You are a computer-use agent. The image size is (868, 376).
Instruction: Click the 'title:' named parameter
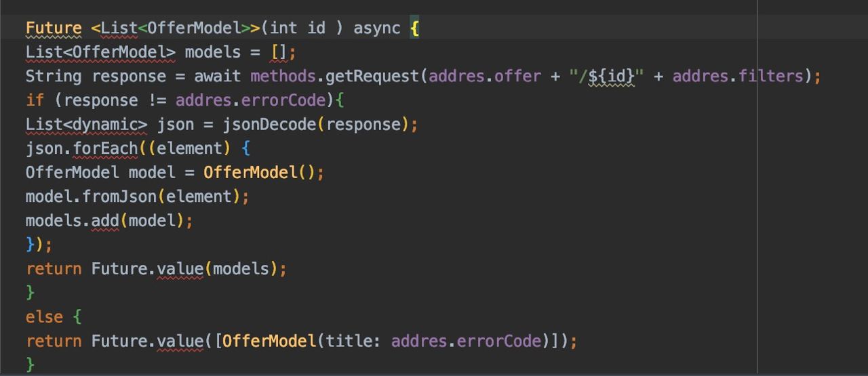coord(353,341)
